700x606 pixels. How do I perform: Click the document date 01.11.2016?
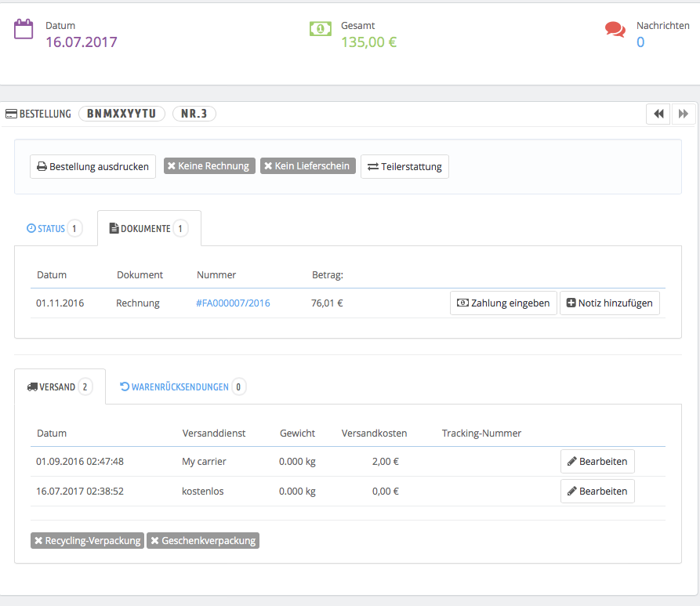pyautogui.click(x=60, y=303)
